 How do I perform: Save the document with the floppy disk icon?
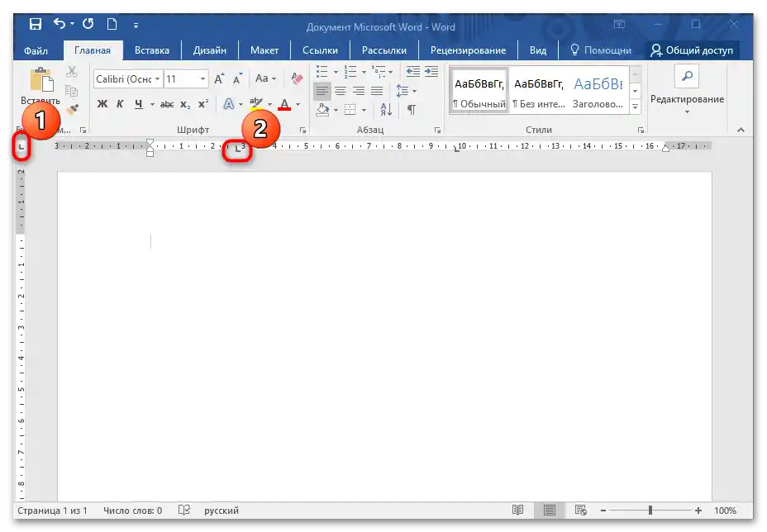(36, 24)
